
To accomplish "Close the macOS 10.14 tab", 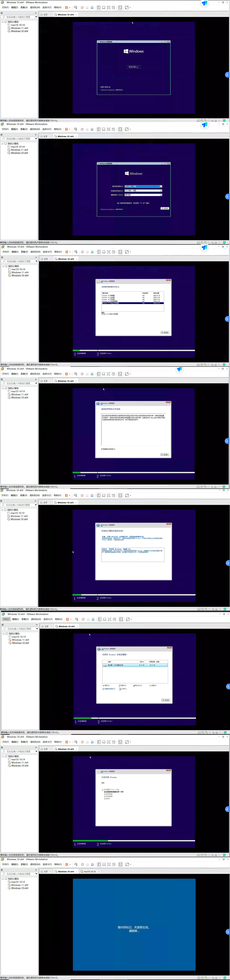I will coord(99,872).
